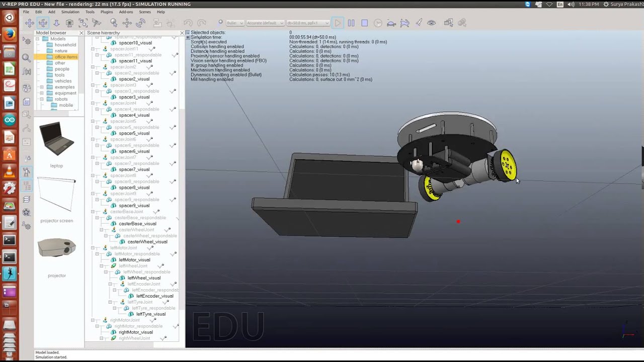Collapse the robots folder in Model browser
The width and height of the screenshot is (644, 362).
[42, 99]
